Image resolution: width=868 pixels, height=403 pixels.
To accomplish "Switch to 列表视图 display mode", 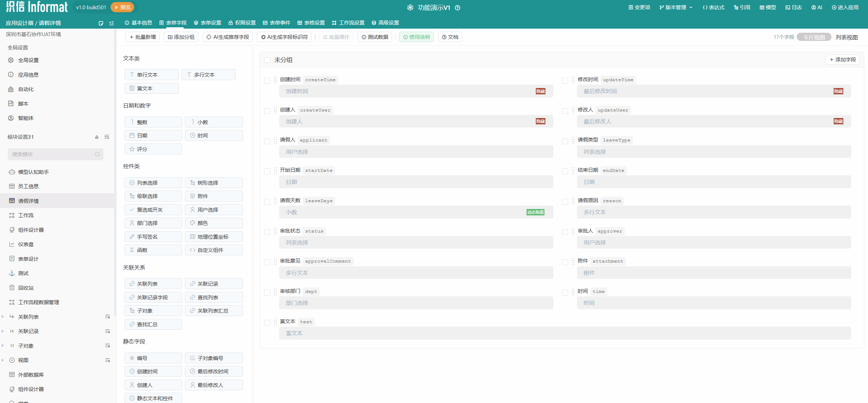I will [846, 37].
